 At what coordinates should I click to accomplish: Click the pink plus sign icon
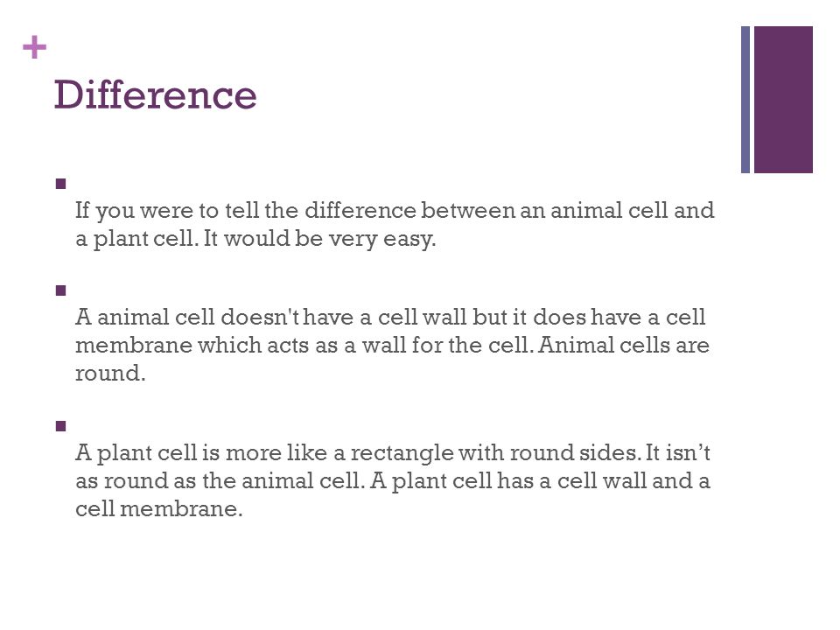pyautogui.click(x=35, y=47)
